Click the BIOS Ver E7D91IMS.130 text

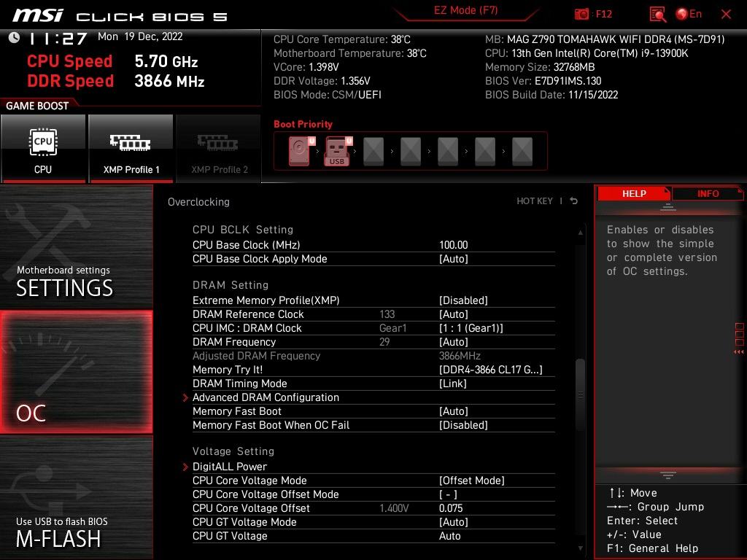(x=543, y=81)
